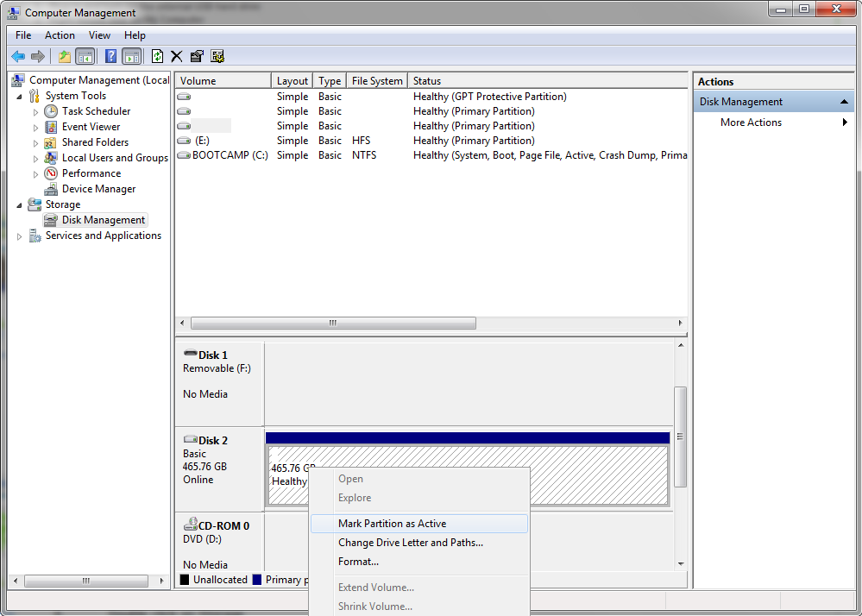The image size is (862, 616).
Task: Open the Help menu
Action: (x=135, y=35)
